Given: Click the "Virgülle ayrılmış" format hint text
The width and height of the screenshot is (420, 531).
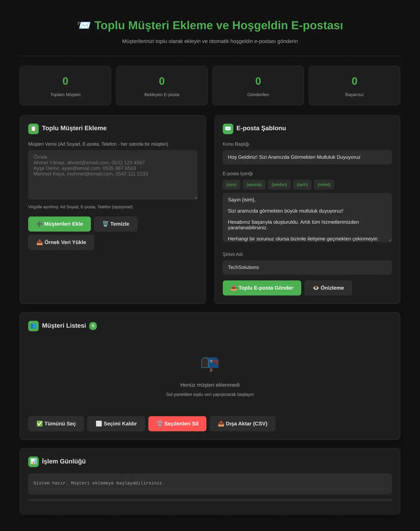Looking at the screenshot, I should tap(80, 207).
